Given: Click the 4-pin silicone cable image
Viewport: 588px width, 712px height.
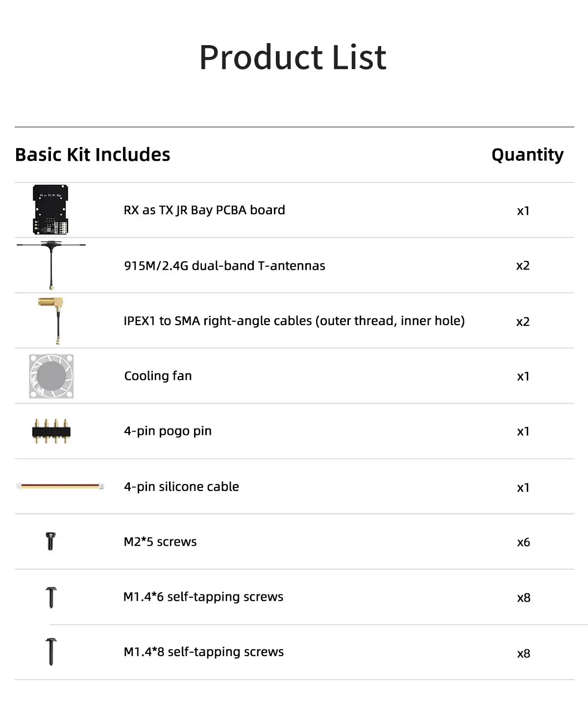Looking at the screenshot, I should point(60,486).
